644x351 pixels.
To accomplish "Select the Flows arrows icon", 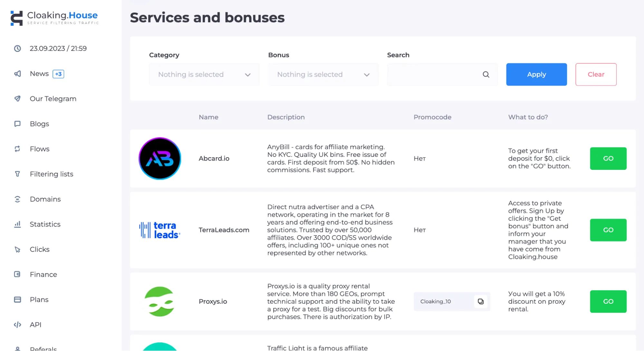I will [x=17, y=149].
